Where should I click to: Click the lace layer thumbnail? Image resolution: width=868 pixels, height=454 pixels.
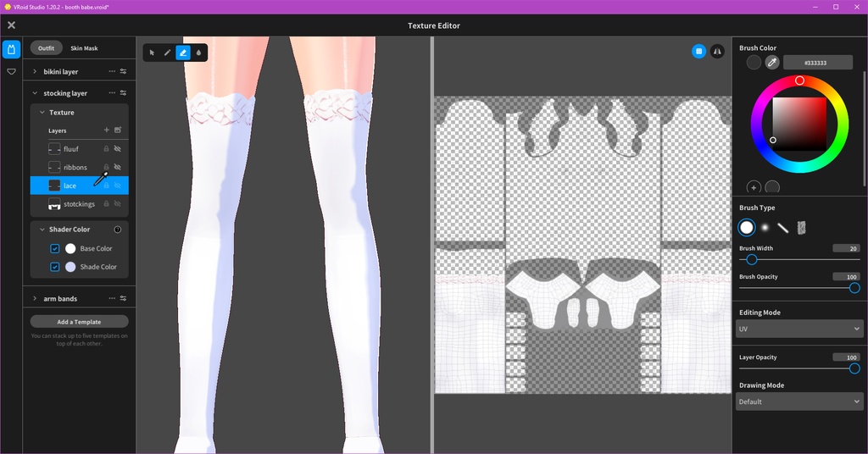click(54, 185)
